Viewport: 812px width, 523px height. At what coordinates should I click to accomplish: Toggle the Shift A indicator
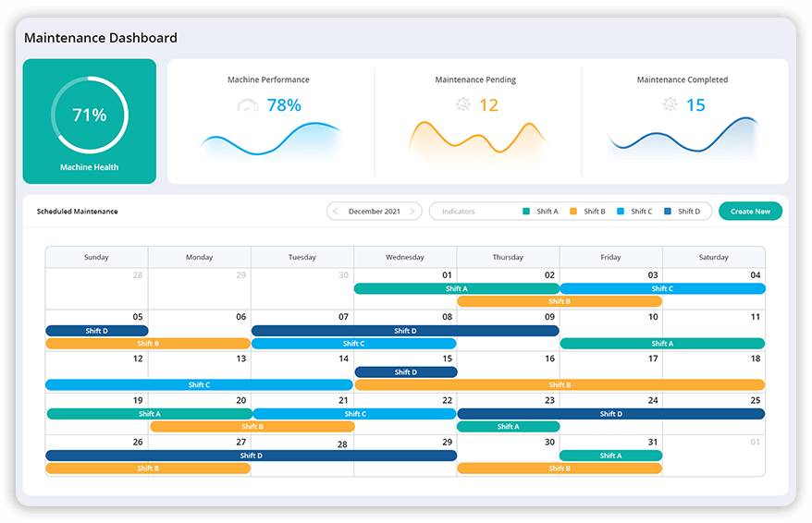[541, 212]
